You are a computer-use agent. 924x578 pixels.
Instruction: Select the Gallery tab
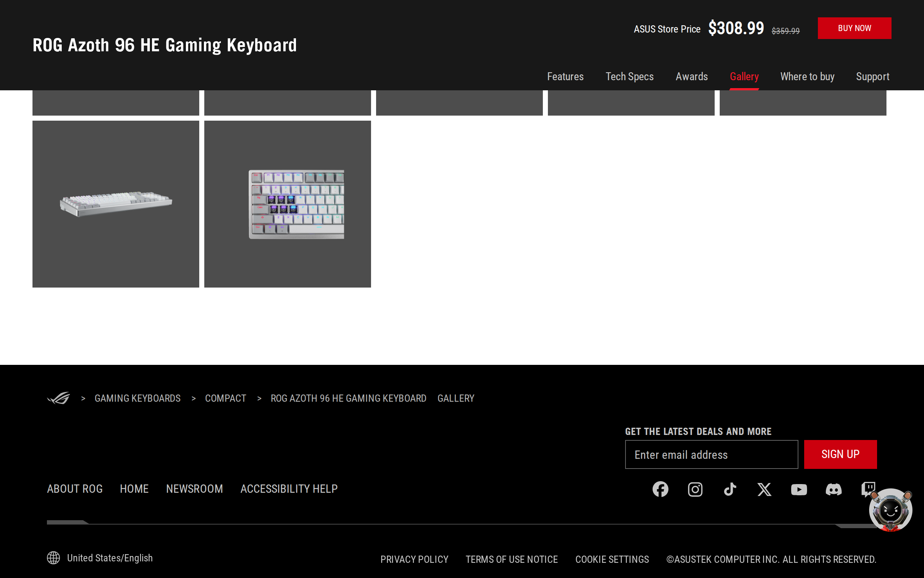(x=744, y=77)
